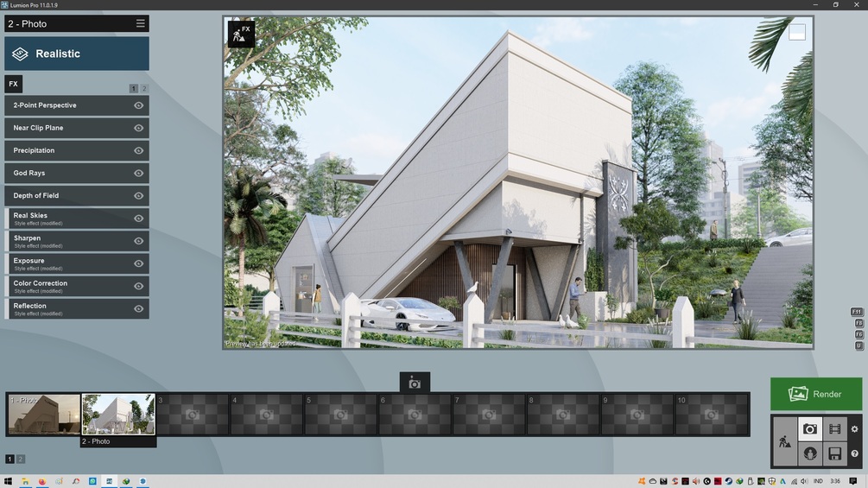Click the U key indicator
Viewport: 868px width, 488px height.
[859, 345]
